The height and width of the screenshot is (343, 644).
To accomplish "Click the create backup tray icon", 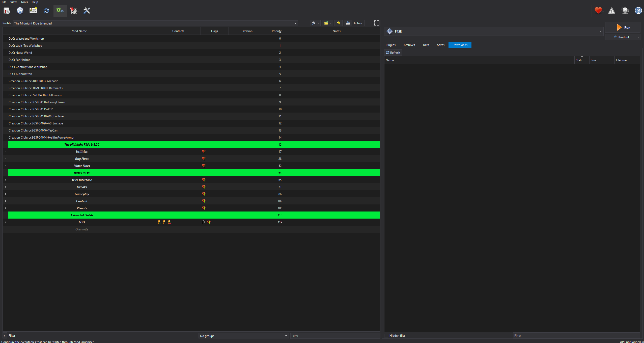I will (x=348, y=23).
